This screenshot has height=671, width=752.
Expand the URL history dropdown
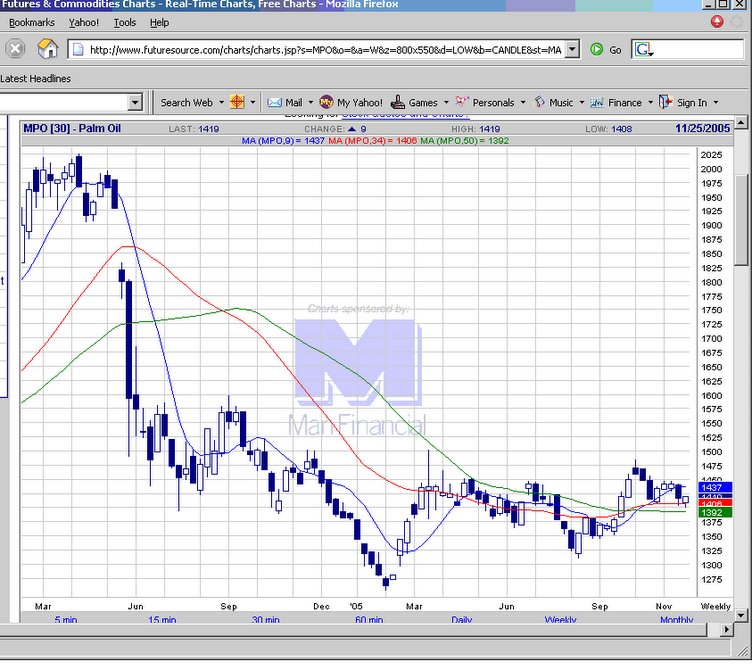(572, 49)
